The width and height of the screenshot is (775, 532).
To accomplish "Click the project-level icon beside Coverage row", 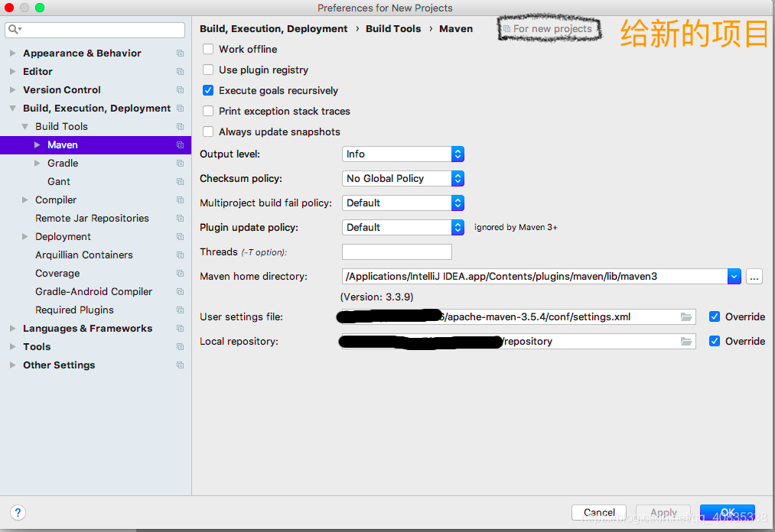I will click(x=180, y=274).
